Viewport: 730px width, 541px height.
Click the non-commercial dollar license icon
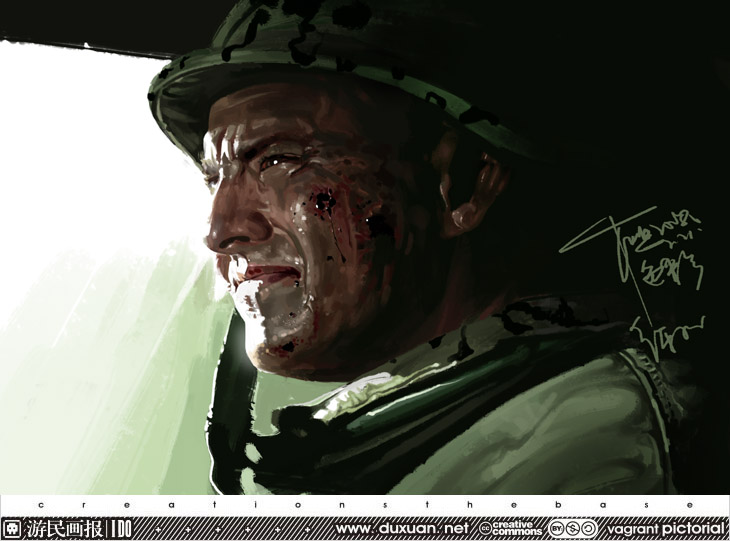pyautogui.click(x=573, y=528)
